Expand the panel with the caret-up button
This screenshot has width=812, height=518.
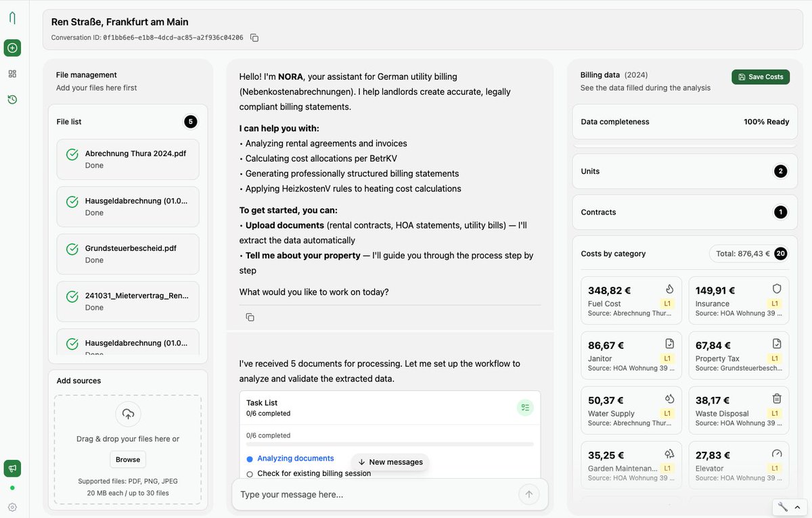pyautogui.click(x=798, y=507)
